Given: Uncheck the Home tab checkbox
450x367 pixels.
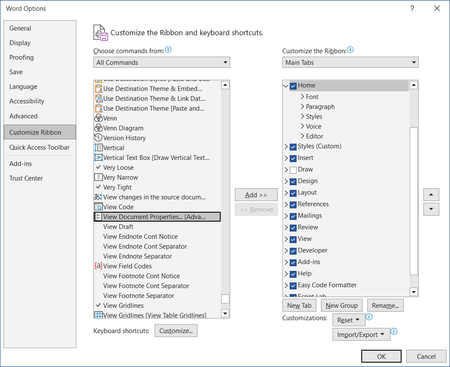Looking at the screenshot, I should pyautogui.click(x=293, y=86).
